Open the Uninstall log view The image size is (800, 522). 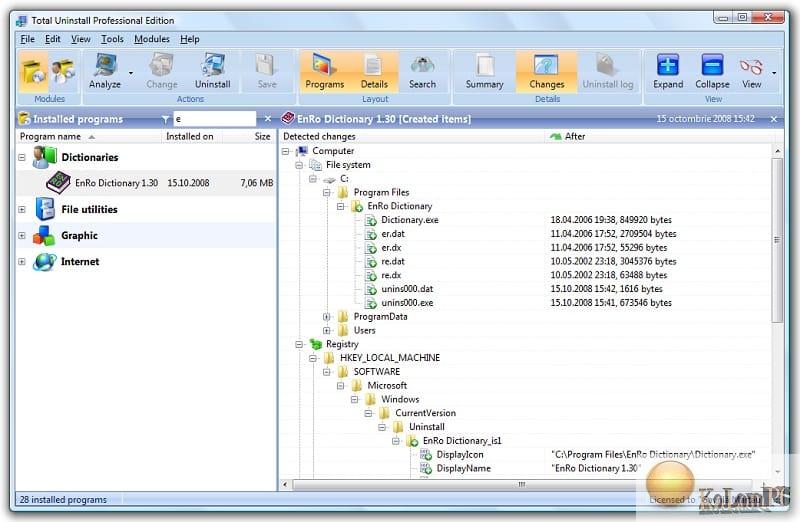click(x=608, y=71)
